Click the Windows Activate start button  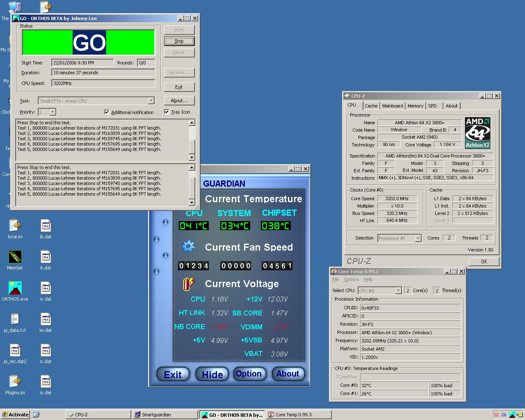[15, 415]
